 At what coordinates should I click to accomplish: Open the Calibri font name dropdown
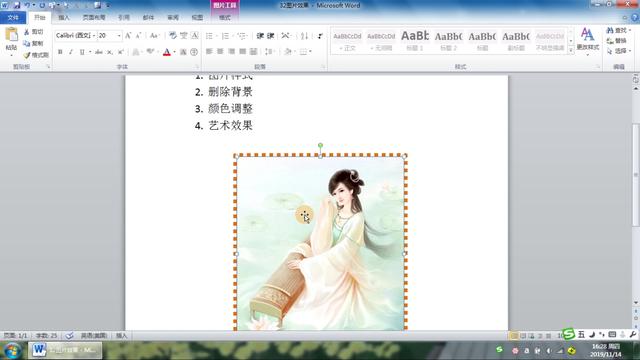click(x=94, y=36)
